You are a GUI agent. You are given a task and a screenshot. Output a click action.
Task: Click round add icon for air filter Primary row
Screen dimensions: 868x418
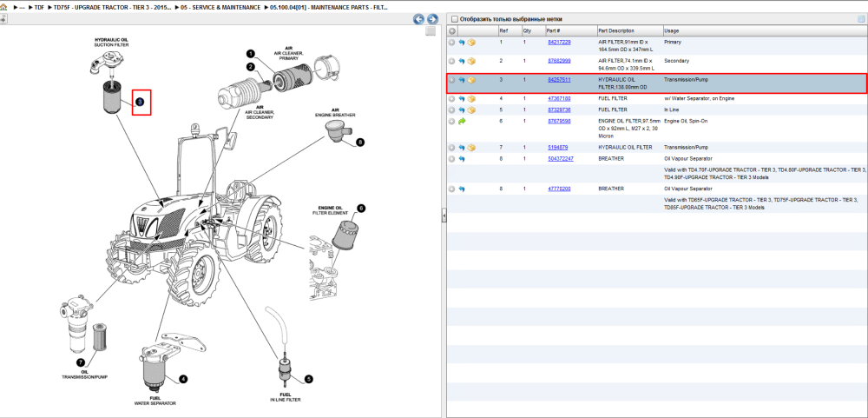pyautogui.click(x=451, y=43)
